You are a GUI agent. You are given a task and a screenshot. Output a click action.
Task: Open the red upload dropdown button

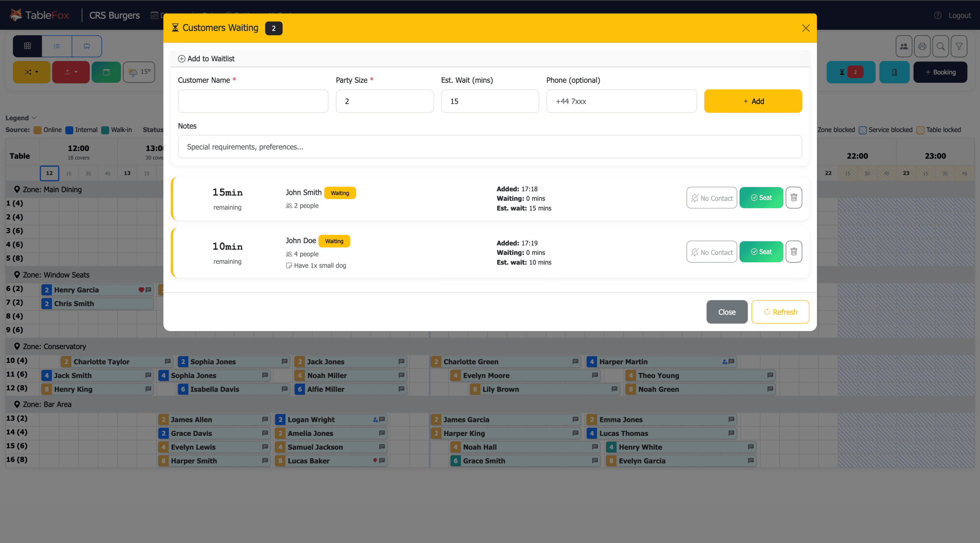tap(71, 72)
